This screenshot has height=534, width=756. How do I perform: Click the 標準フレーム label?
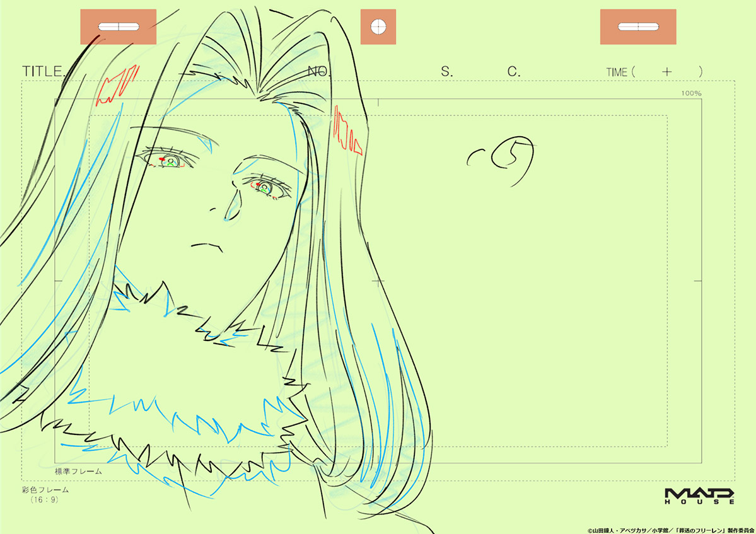[x=79, y=470]
